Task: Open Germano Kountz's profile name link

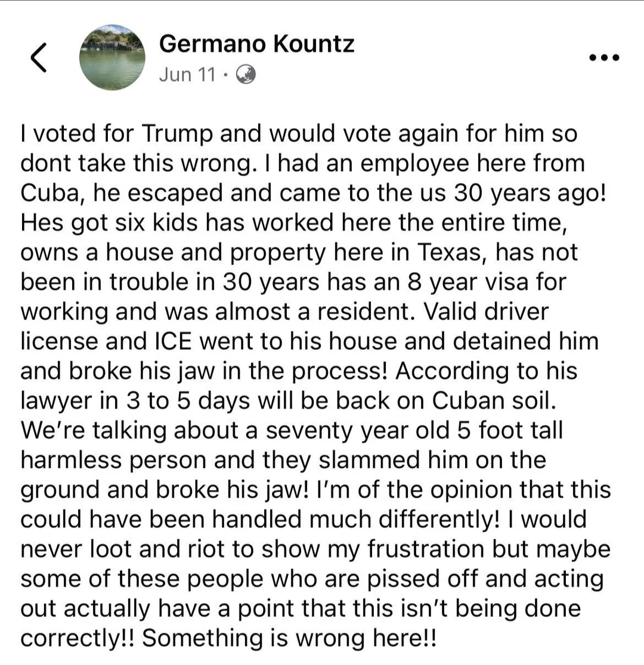Action: tap(257, 43)
